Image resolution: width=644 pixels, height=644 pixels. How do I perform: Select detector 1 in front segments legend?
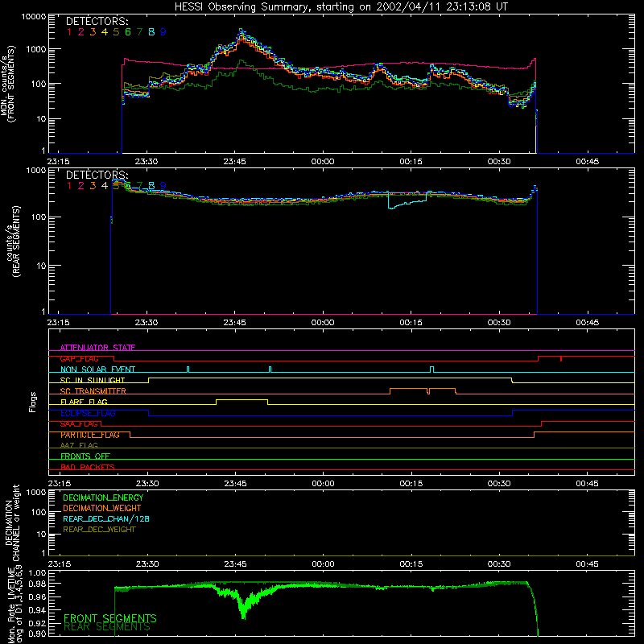click(69, 32)
